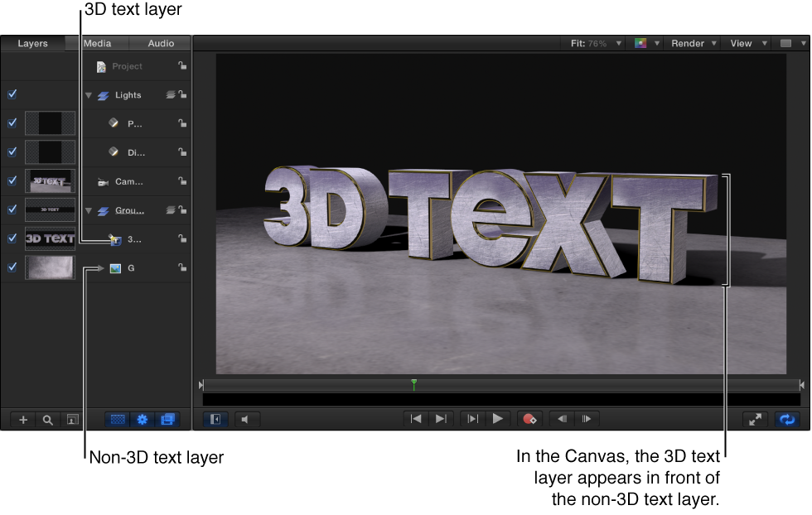
Task: Select the 3D text layer's text icon
Action: tap(115, 239)
